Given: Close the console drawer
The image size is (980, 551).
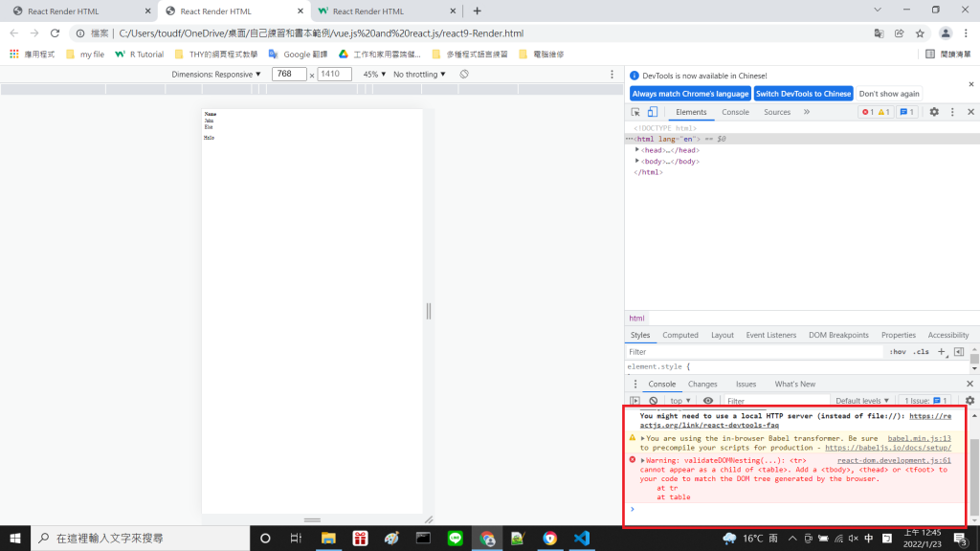Looking at the screenshot, I should (970, 384).
